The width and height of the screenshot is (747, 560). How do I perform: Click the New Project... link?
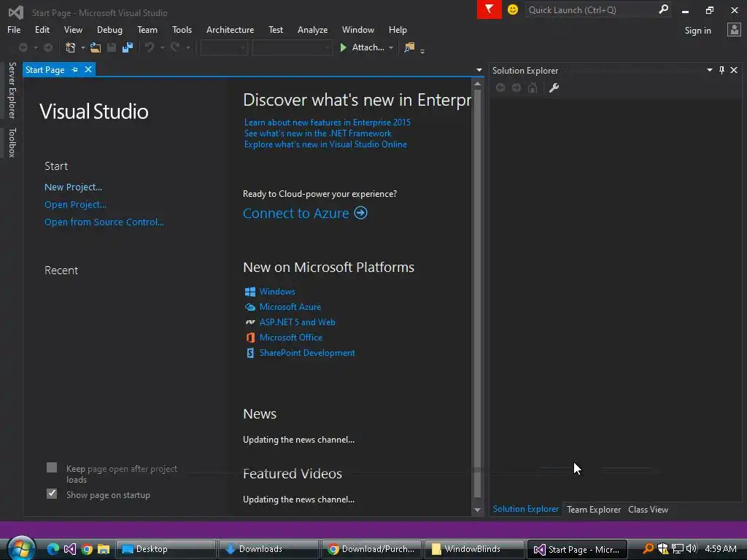coord(73,187)
